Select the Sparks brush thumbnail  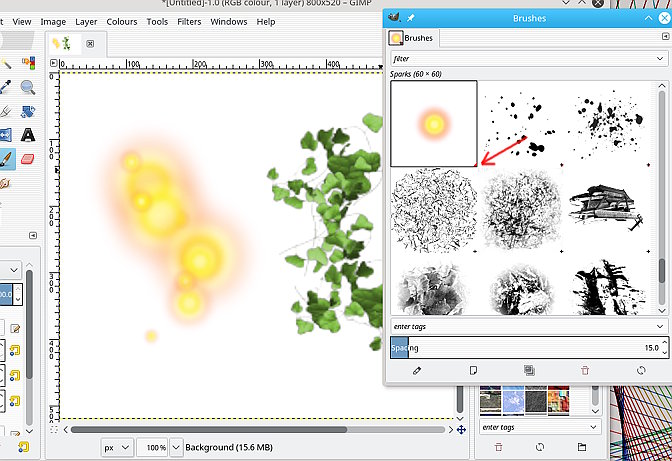click(x=433, y=124)
